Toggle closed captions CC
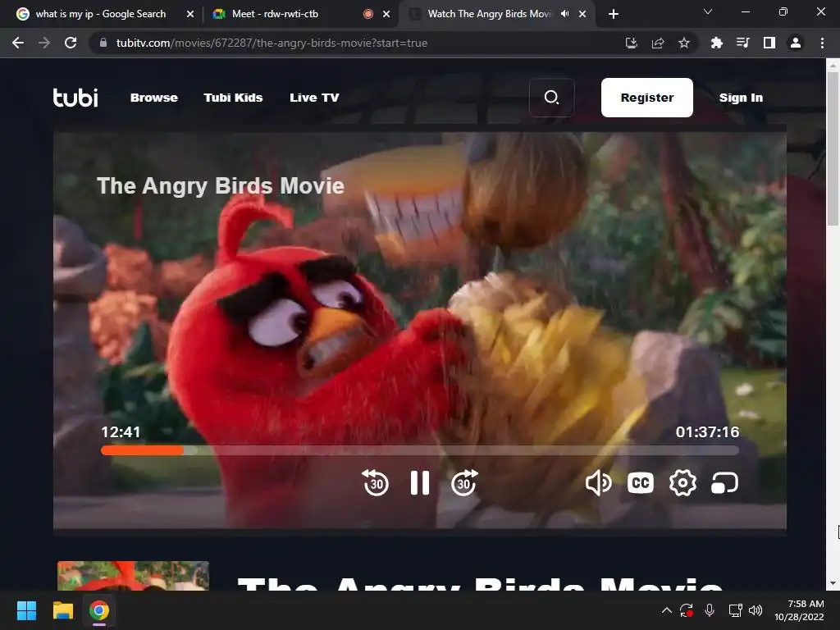Viewport: 840px width, 630px height. click(640, 482)
